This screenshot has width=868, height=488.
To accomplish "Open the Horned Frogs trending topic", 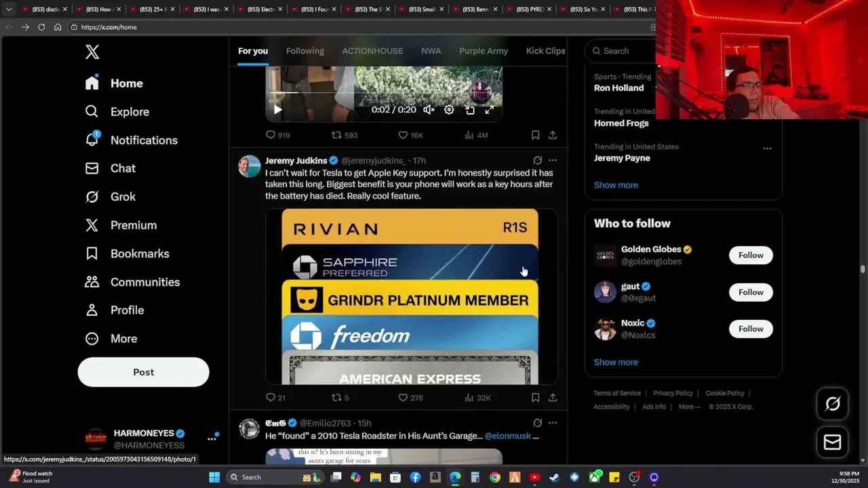I will 621,123.
